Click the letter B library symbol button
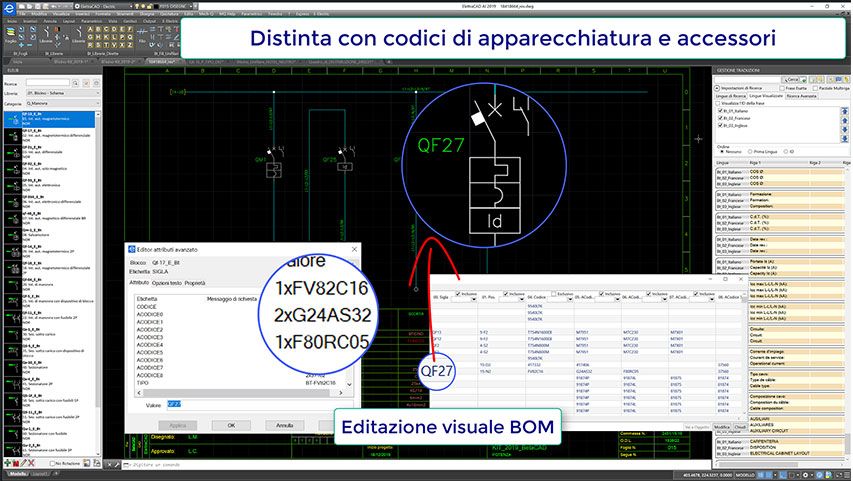The image size is (853, 481). click(x=98, y=29)
